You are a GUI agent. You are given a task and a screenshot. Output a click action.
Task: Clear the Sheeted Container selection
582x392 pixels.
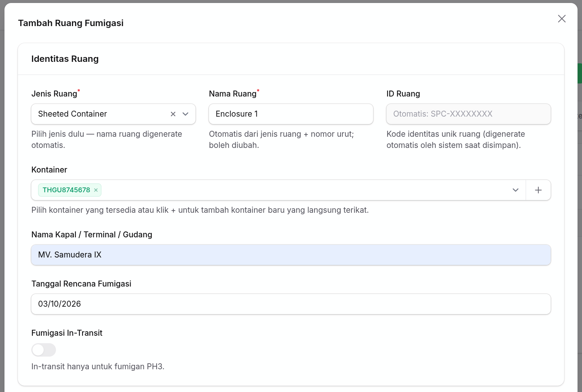click(x=173, y=114)
